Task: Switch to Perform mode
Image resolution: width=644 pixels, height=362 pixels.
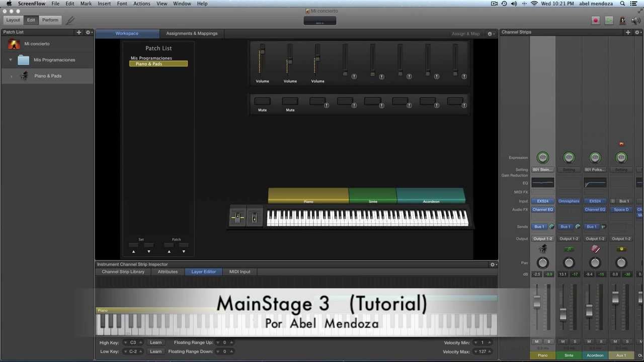Action: coord(50,20)
